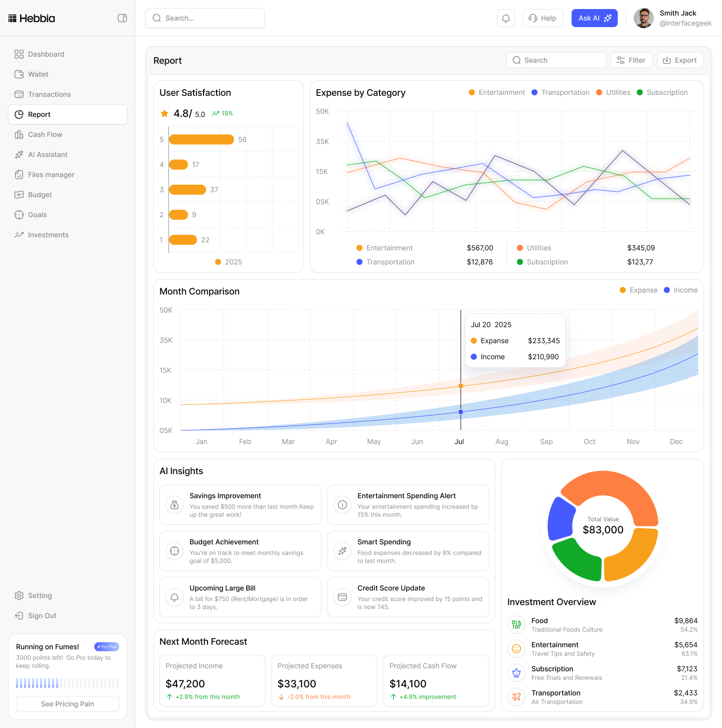Open Cash Flow in the sidebar

tap(45, 134)
